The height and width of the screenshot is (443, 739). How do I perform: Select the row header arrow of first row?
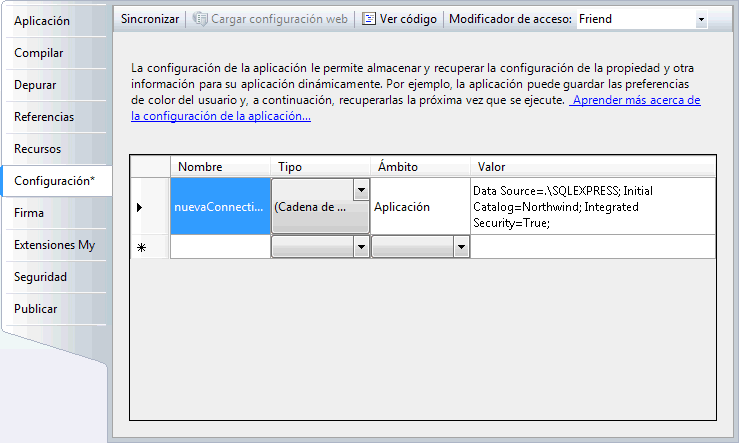tap(140, 207)
